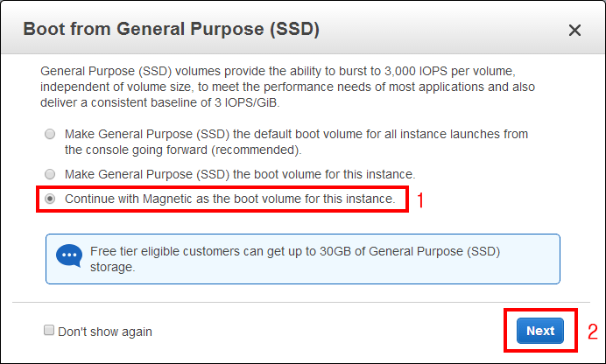This screenshot has height=364, width=606.
Task: Click the dialog title Boot from General Purpose (SSD)
Action: coord(171,29)
